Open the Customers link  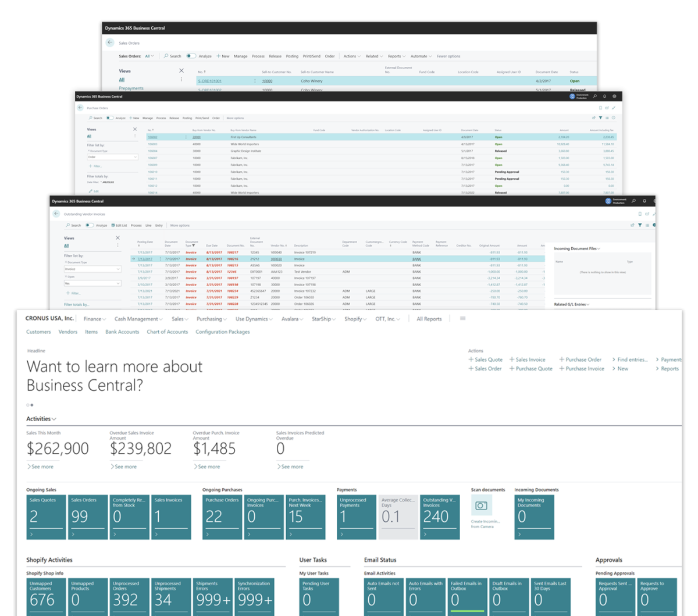point(38,332)
